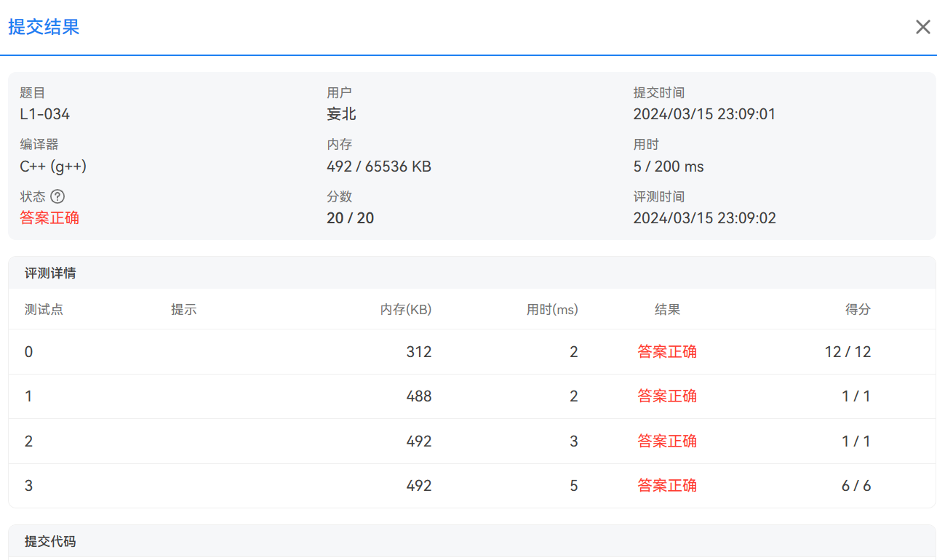Screen dimensions: 937x560
Task: Click the 用时(ms) column header
Action: click(552, 310)
